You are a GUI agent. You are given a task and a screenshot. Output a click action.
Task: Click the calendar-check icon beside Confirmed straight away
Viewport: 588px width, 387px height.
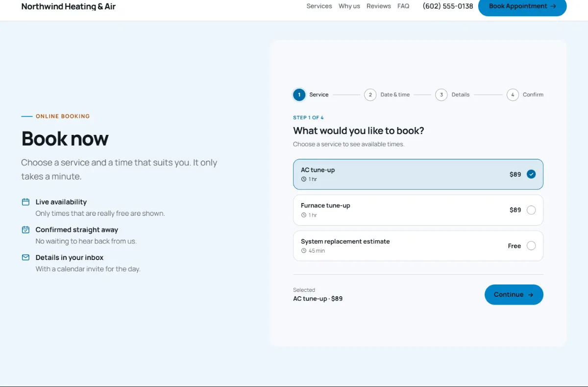coord(25,230)
